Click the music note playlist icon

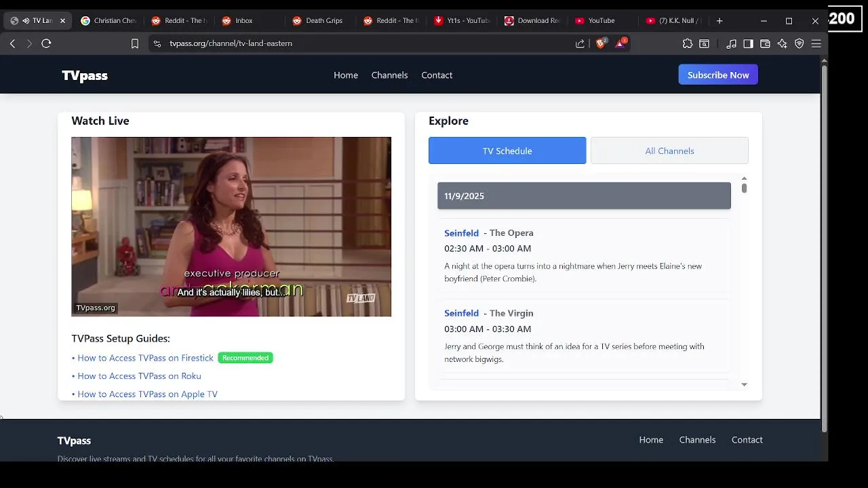click(731, 43)
